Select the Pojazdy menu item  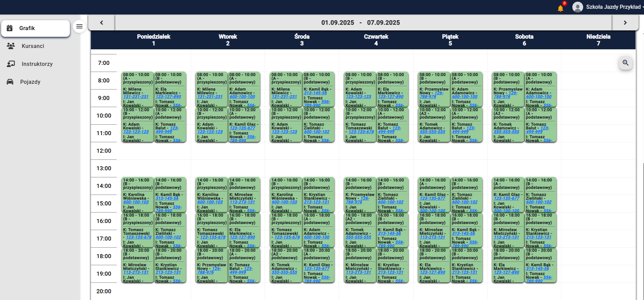point(30,82)
